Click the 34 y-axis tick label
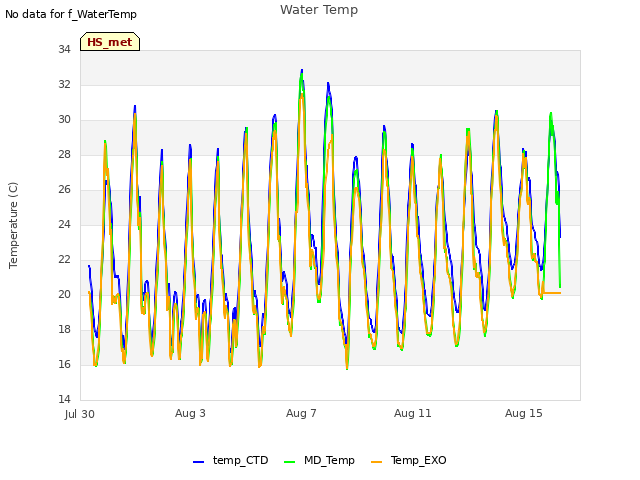This screenshot has width=640, height=480. point(64,49)
